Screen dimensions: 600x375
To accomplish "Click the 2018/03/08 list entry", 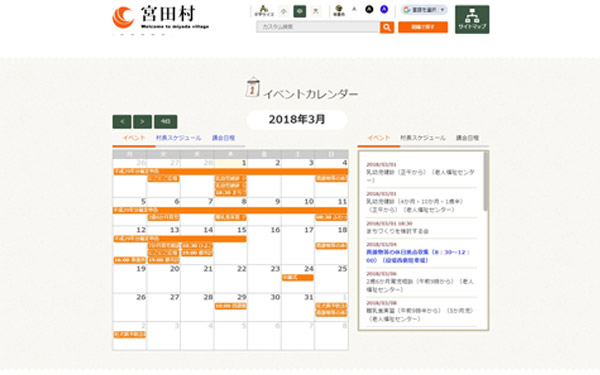I will point(421,311).
